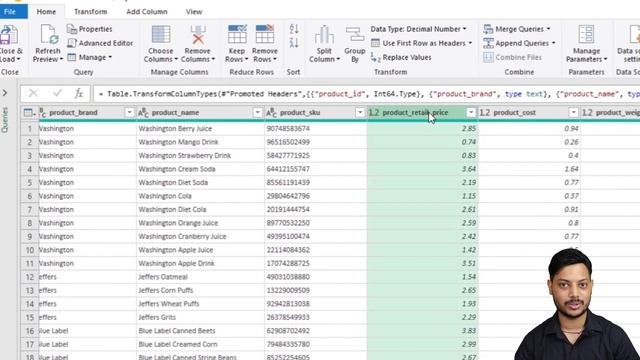Open the product_brand column filter dropdown
This screenshot has width=640, height=360.
(129, 112)
